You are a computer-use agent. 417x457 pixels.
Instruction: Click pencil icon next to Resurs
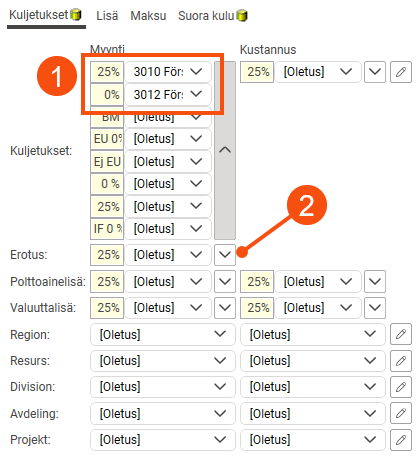401,360
